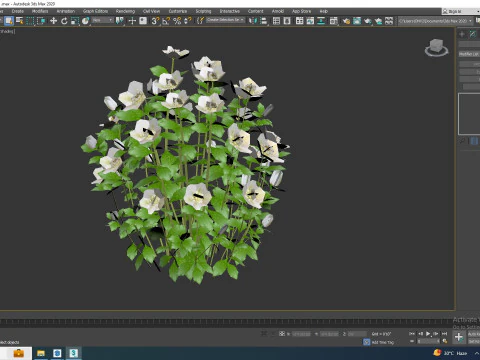Go to end of animation
The height and width of the screenshot is (360, 480).
tap(444, 334)
